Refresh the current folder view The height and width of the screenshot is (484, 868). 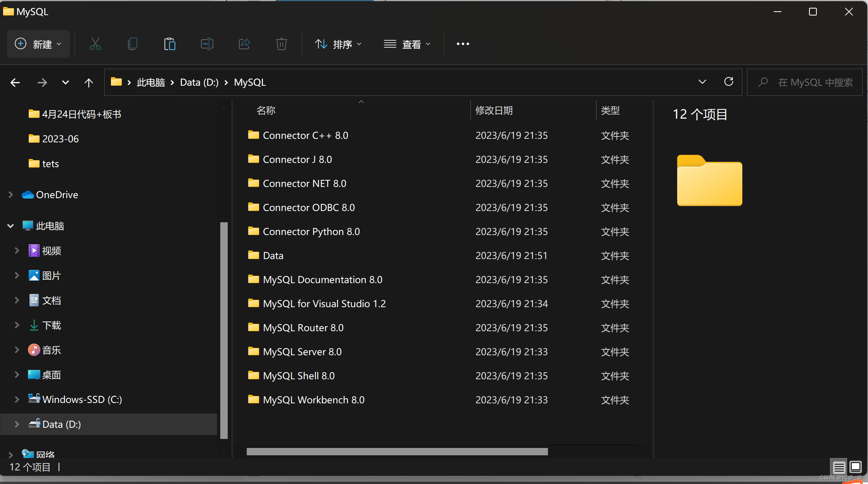(x=729, y=82)
